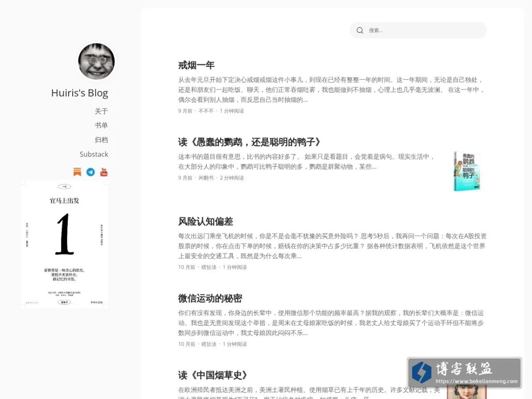The width and height of the screenshot is (532, 399).
Task: Click the 戒烟一年 excerpt text
Action: tap(332, 90)
